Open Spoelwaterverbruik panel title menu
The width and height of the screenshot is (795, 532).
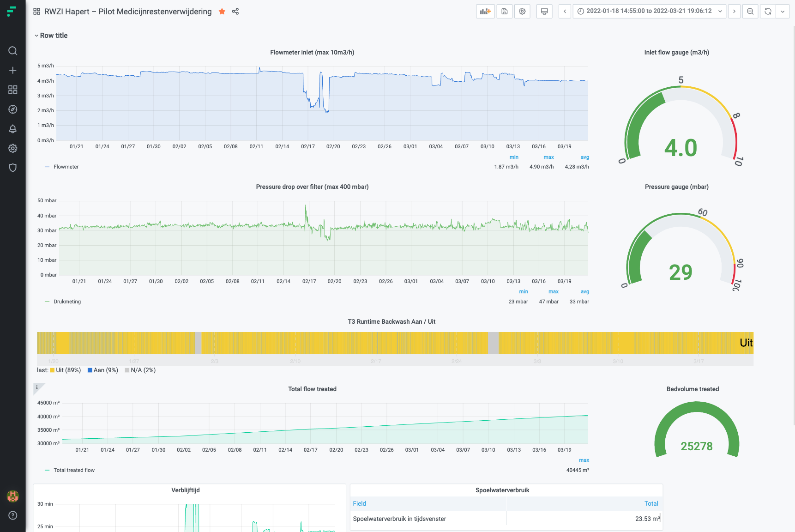[502, 490]
